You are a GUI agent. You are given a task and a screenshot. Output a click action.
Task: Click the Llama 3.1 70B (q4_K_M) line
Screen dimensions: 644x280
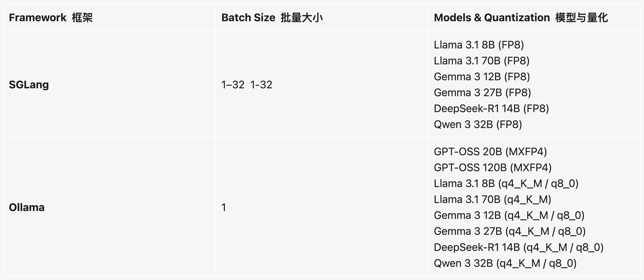coord(492,200)
